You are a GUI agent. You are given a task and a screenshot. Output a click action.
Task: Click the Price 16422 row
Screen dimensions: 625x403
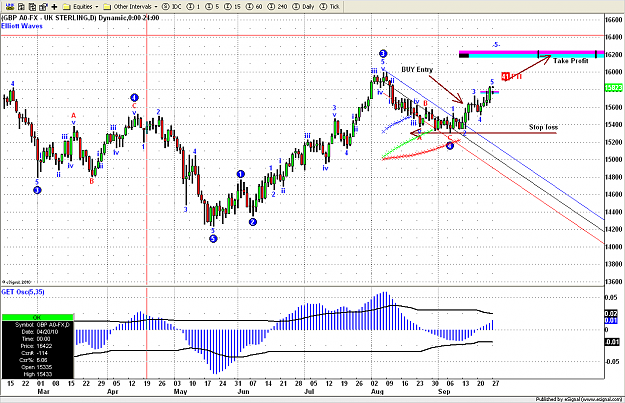[x=37, y=346]
